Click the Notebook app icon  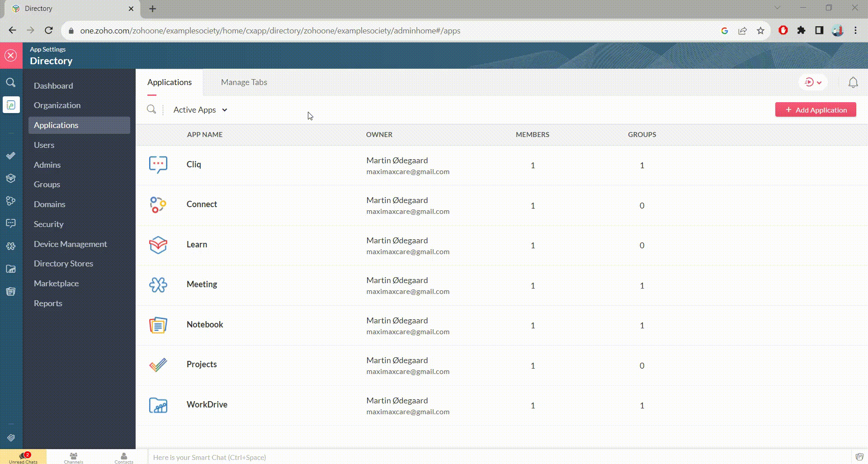(158, 325)
